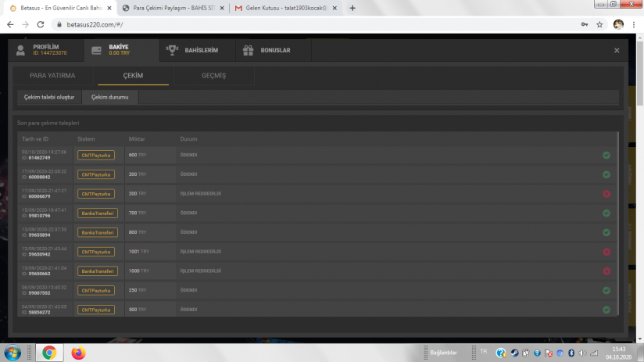Open the Windows Start menu

13,353
